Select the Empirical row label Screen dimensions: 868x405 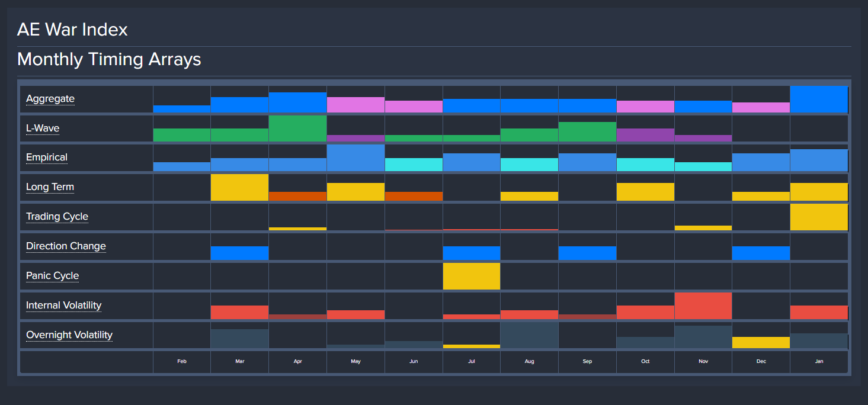(47, 157)
